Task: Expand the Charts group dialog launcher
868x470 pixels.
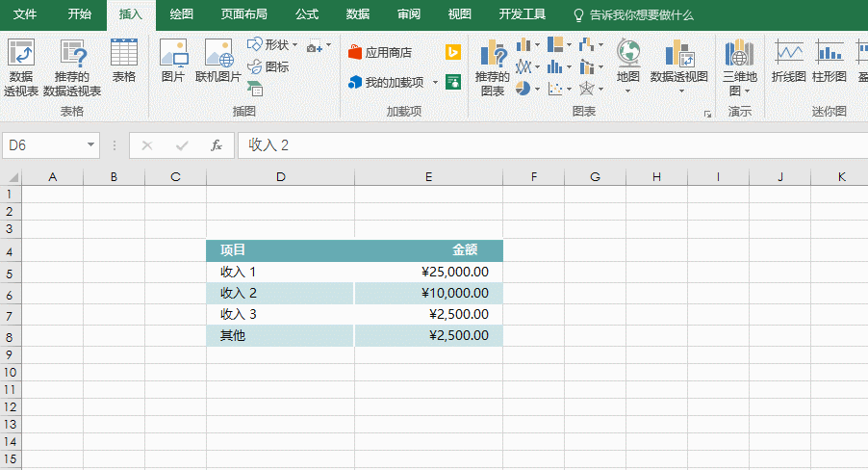Action: (x=707, y=114)
